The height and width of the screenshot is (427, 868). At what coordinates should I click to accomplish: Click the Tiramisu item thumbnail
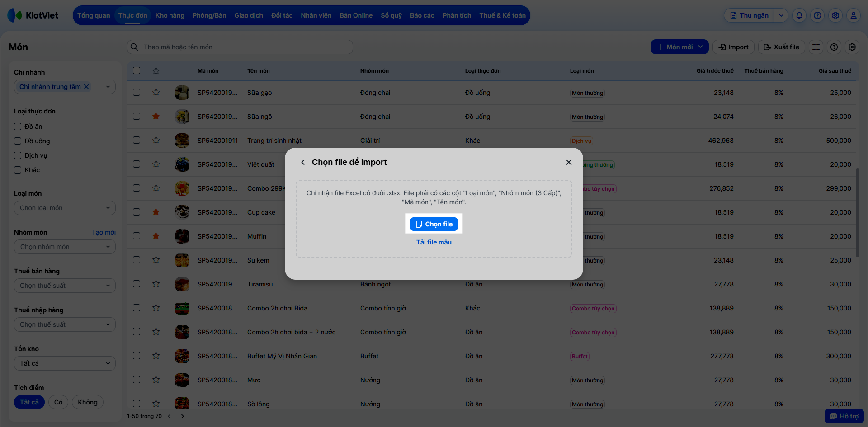pyautogui.click(x=182, y=284)
